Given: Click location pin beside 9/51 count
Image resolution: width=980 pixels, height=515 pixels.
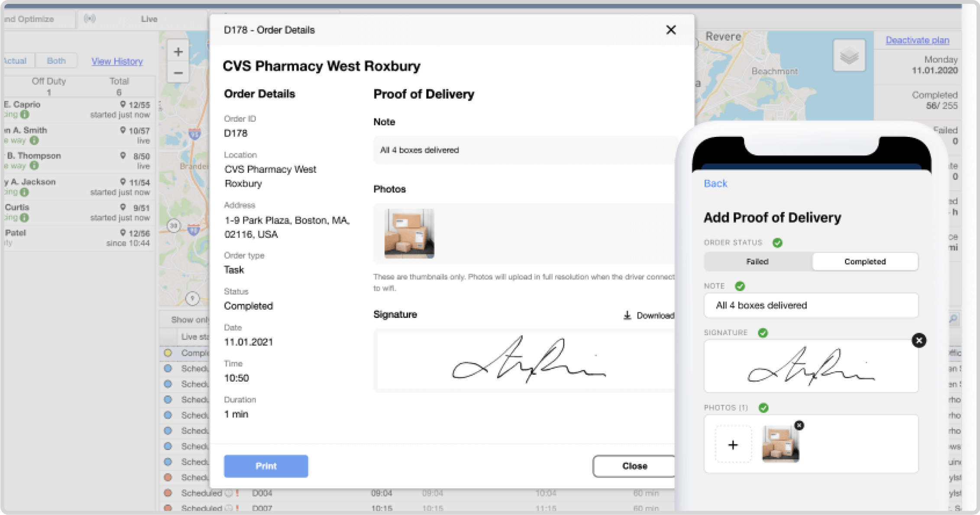Looking at the screenshot, I should pos(123,207).
